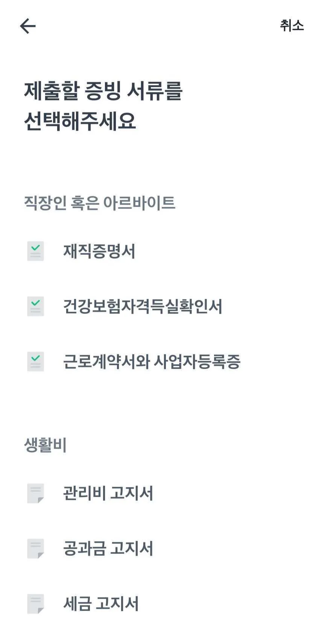Image resolution: width=316 pixels, height=644 pixels.
Task: Uncheck the 건강보험자격득실확인서 document icon
Action: (x=35, y=306)
